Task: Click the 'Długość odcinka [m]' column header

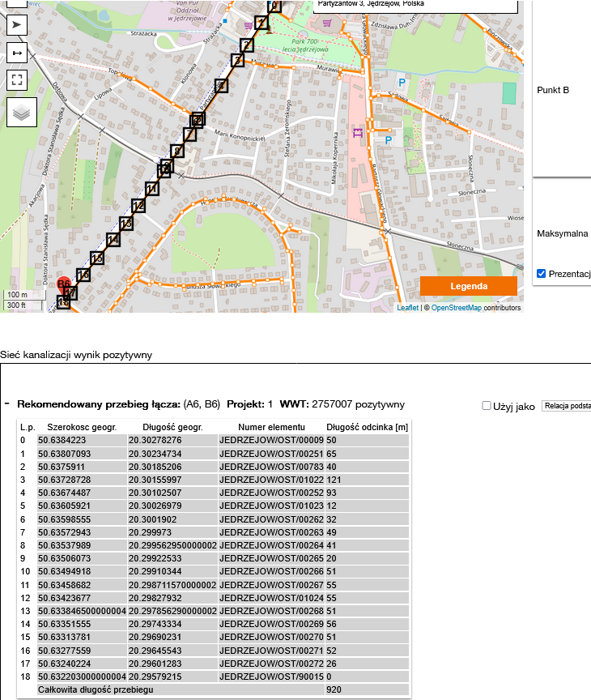Action: [x=367, y=427]
